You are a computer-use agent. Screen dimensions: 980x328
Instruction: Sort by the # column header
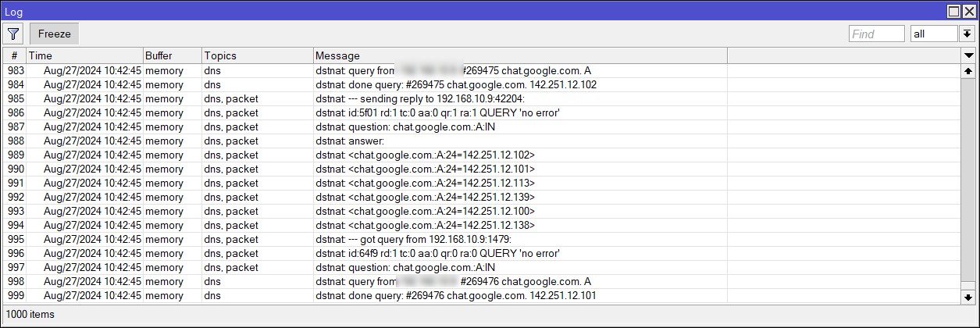[x=14, y=55]
